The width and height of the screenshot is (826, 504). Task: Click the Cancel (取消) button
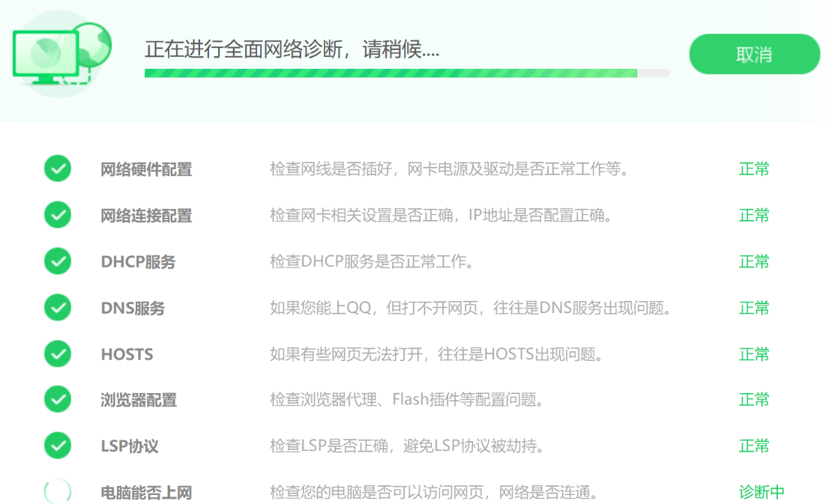click(753, 54)
